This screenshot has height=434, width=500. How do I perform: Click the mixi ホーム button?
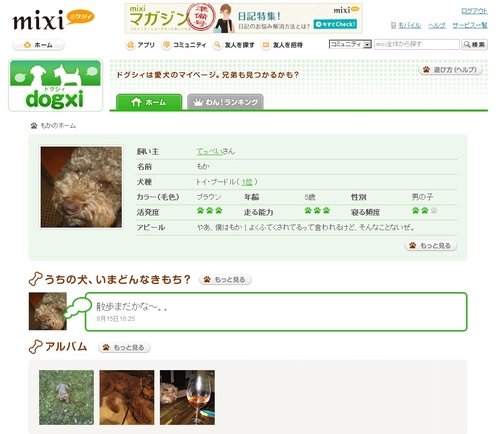(38, 45)
